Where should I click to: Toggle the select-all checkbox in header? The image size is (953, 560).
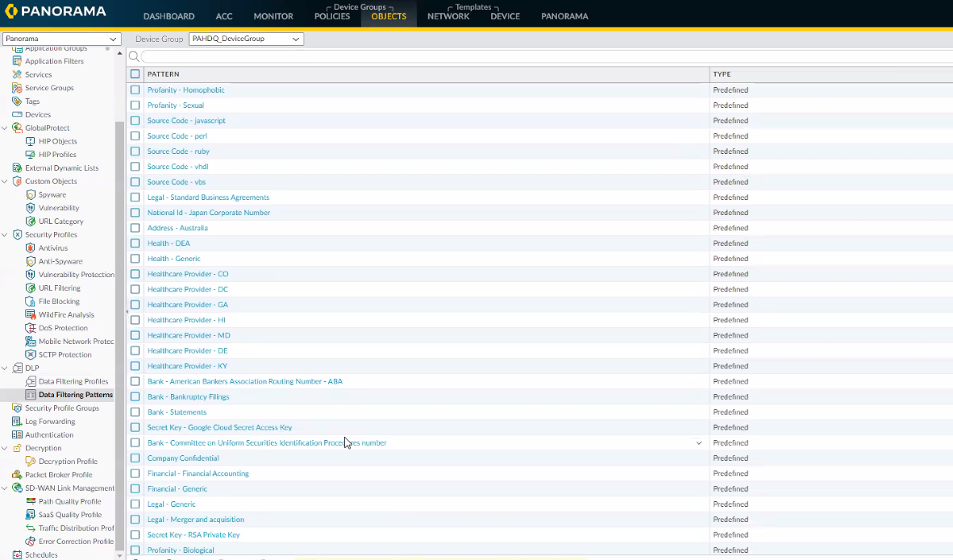coord(135,74)
